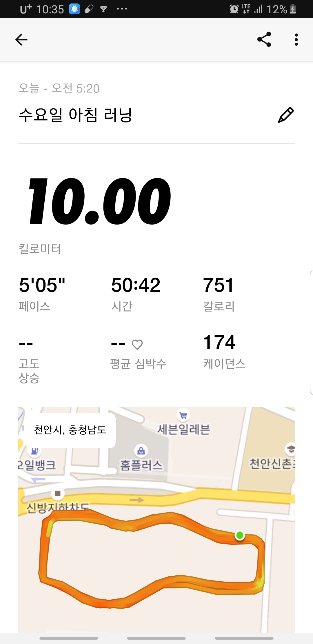
Task: Tap the 천안신촌 school icon on map
Action: (290, 449)
